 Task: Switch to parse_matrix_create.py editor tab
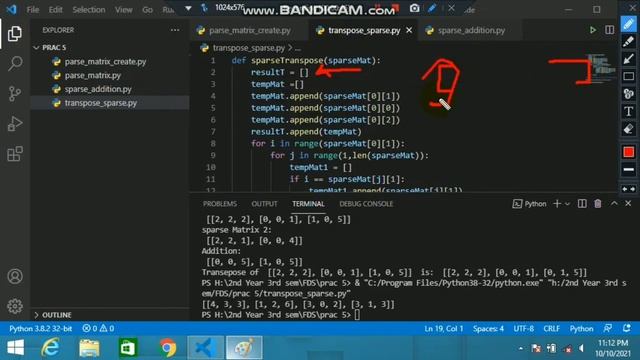click(x=249, y=30)
